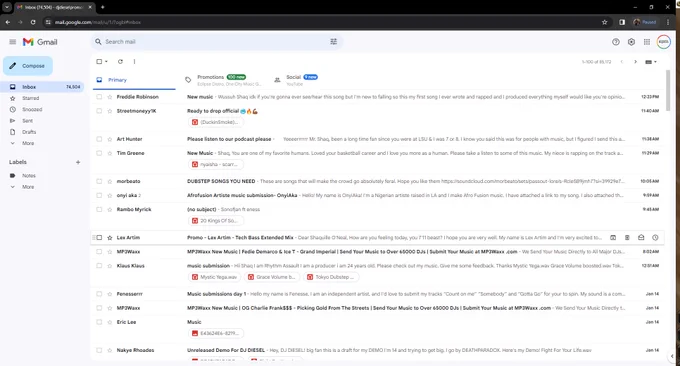680x366 pixels.
Task: Mark the Lex Artim email as unread
Action: click(641, 238)
